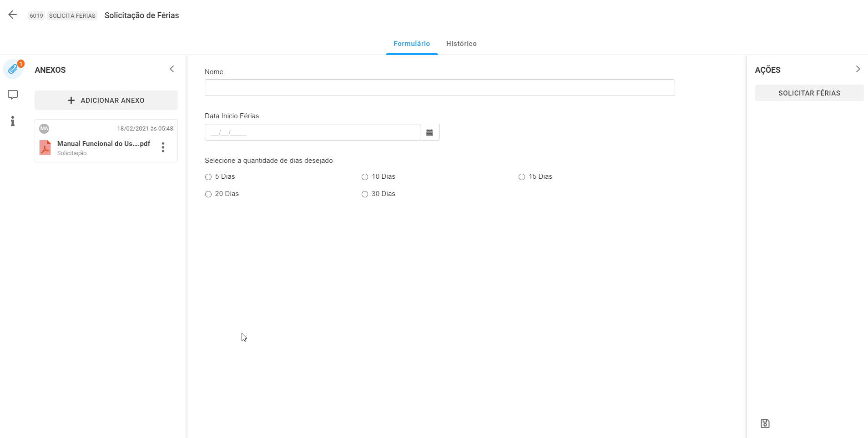Collapse the ANEXOS panel chevron
Image resolution: width=868 pixels, height=438 pixels.
tap(172, 69)
